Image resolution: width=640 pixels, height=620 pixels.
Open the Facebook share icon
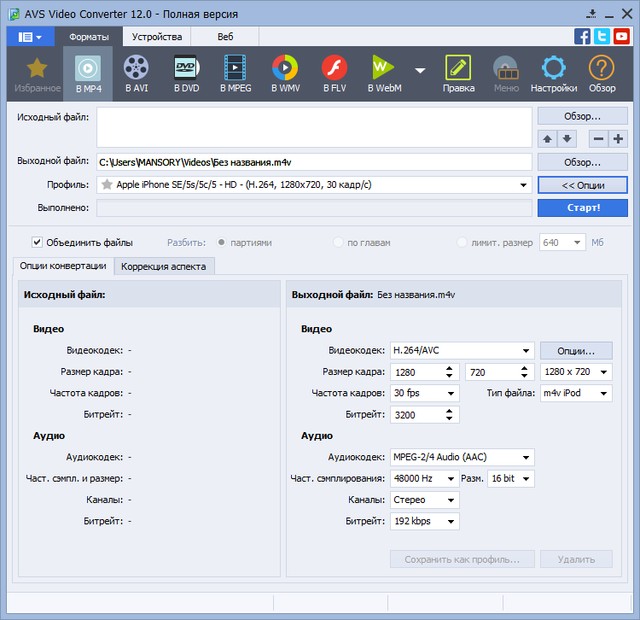click(582, 36)
